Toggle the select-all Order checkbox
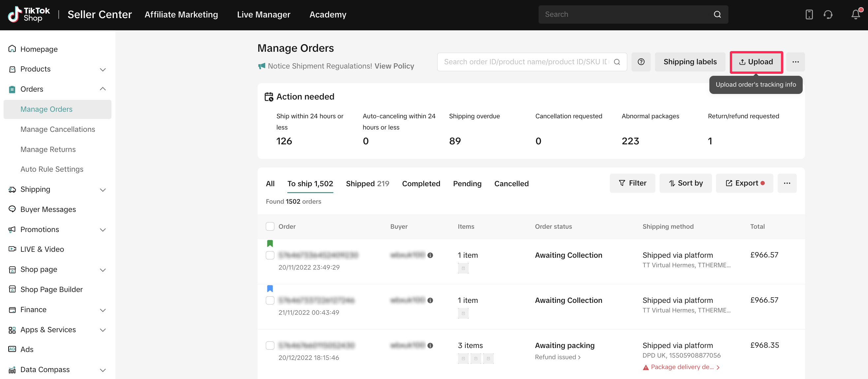 tap(270, 226)
